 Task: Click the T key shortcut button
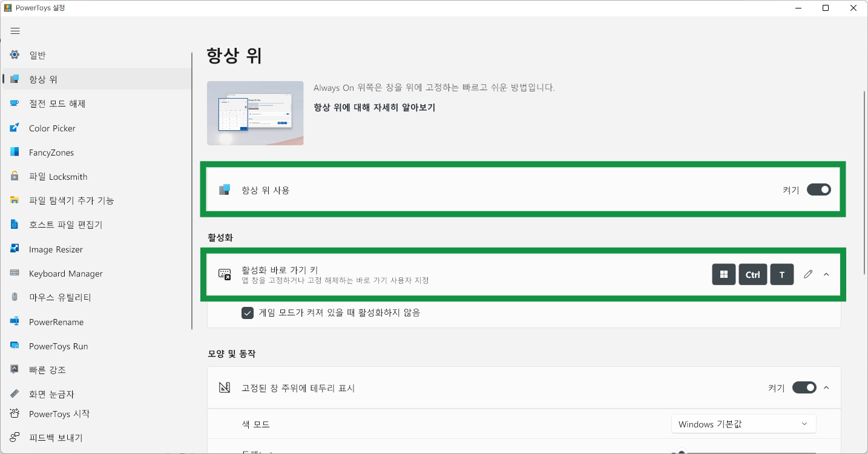(782, 274)
